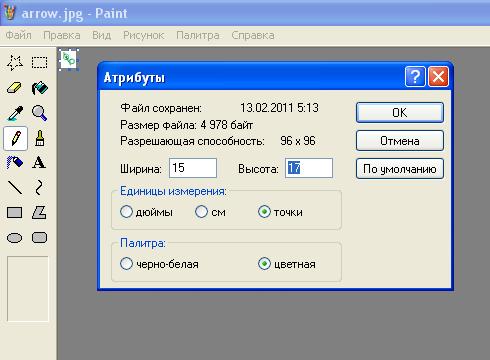Select the rectangular Select tool
The height and width of the screenshot is (360, 490).
39,62
